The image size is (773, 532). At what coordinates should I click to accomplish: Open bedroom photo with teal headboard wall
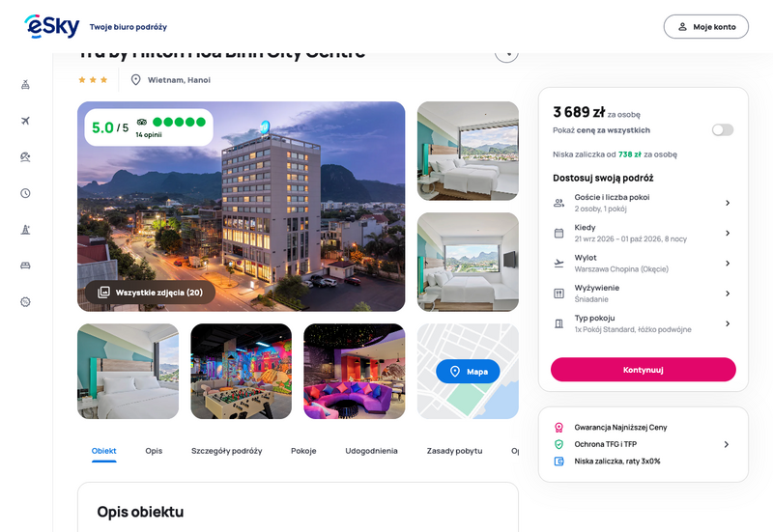tap(129, 372)
